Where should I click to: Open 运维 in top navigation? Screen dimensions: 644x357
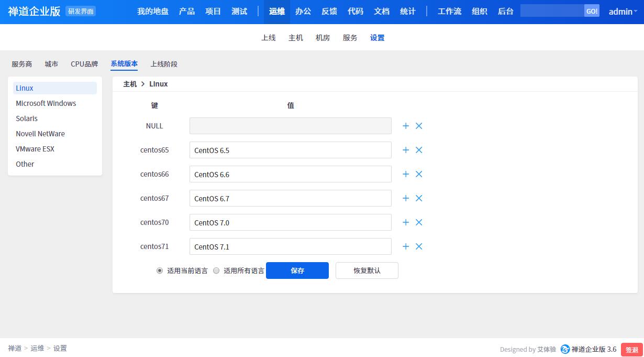[x=277, y=12]
